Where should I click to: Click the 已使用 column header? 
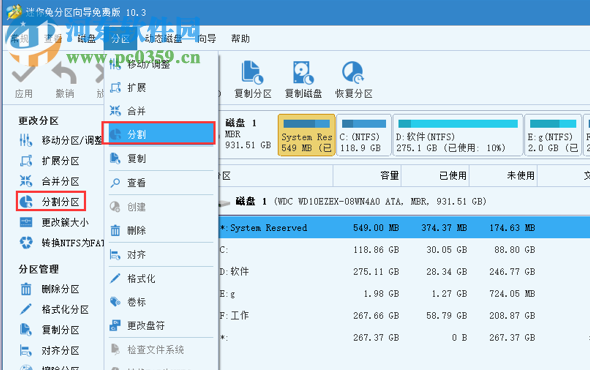(435, 175)
